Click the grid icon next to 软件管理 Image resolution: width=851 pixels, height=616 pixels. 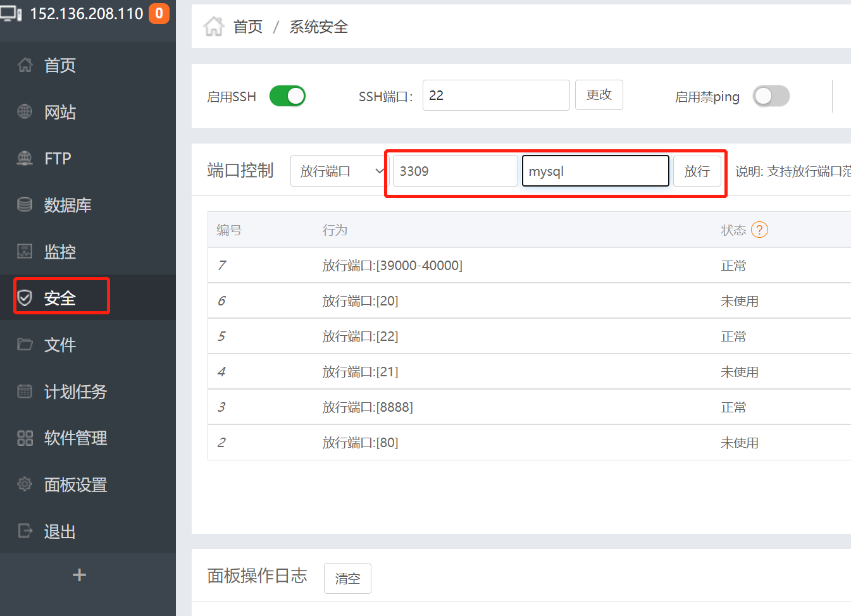pyautogui.click(x=25, y=438)
